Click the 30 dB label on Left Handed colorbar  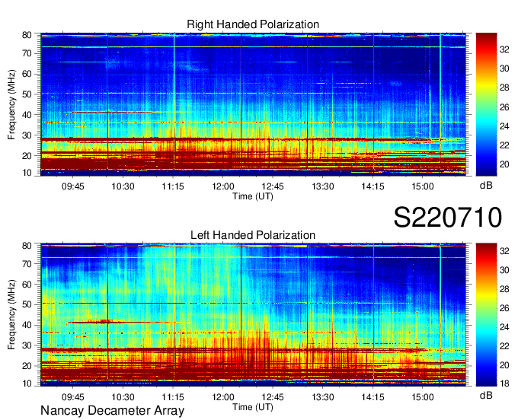(x=504, y=270)
